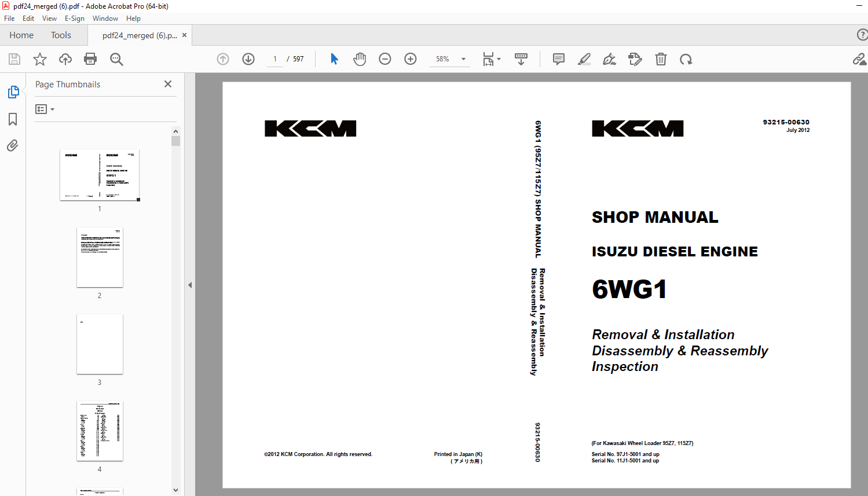The height and width of the screenshot is (496, 868).
Task: Open the Find text magnifier tool
Action: coord(116,59)
